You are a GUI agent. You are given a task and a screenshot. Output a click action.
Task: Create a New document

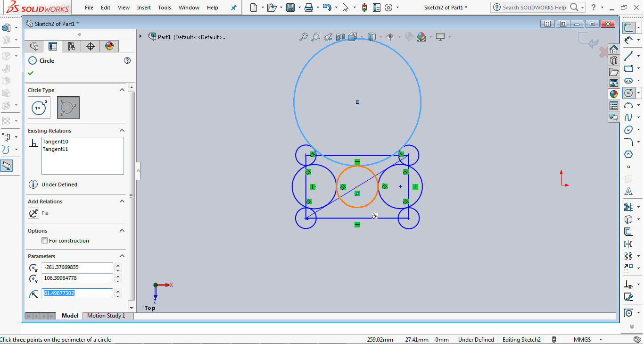point(254,8)
